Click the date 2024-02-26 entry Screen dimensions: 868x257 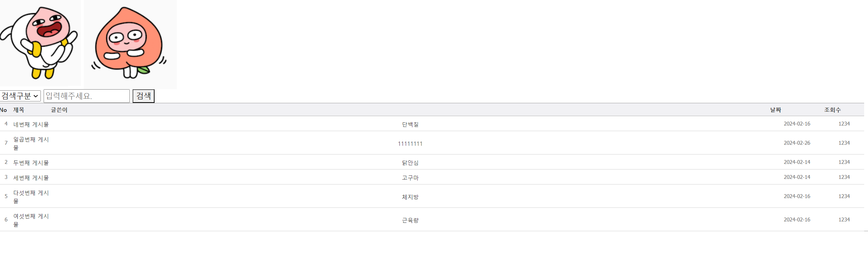pyautogui.click(x=797, y=143)
